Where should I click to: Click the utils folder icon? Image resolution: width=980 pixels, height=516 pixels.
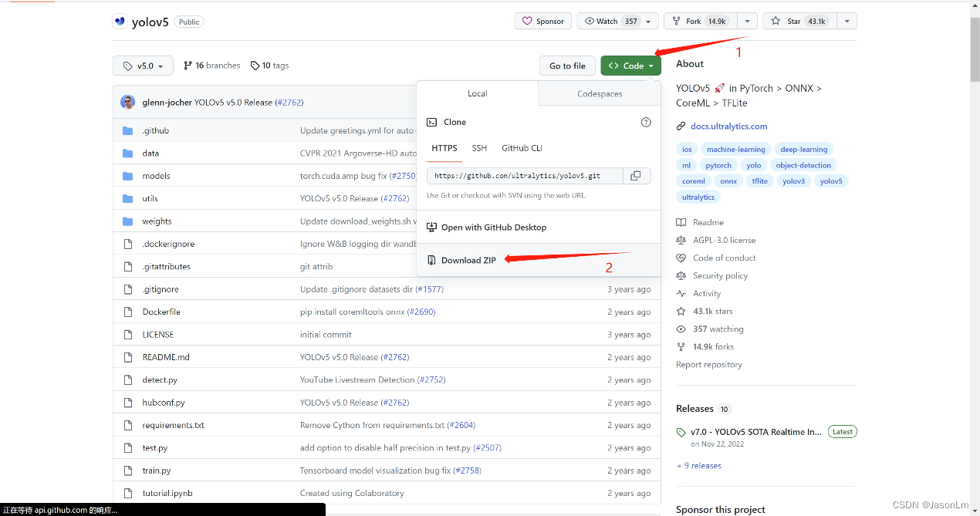pos(128,199)
